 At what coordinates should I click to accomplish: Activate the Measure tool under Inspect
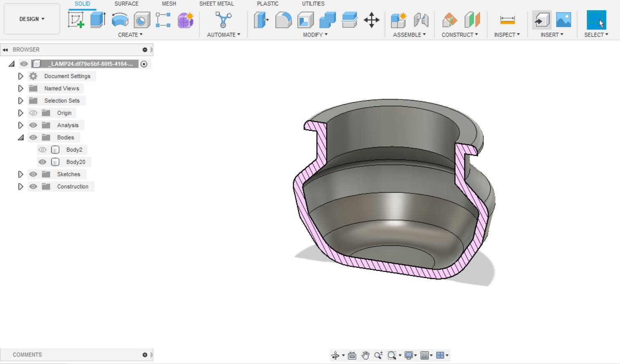coord(507,20)
